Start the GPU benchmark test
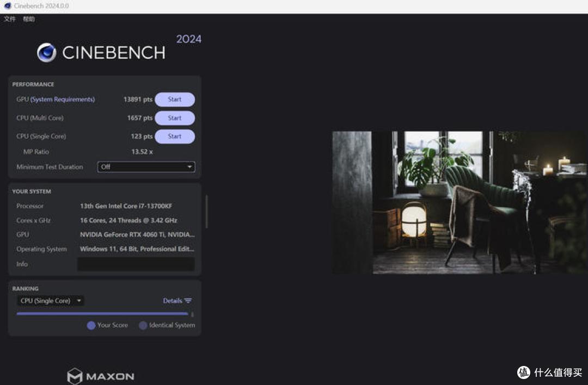The height and width of the screenshot is (385, 588). [x=175, y=100]
